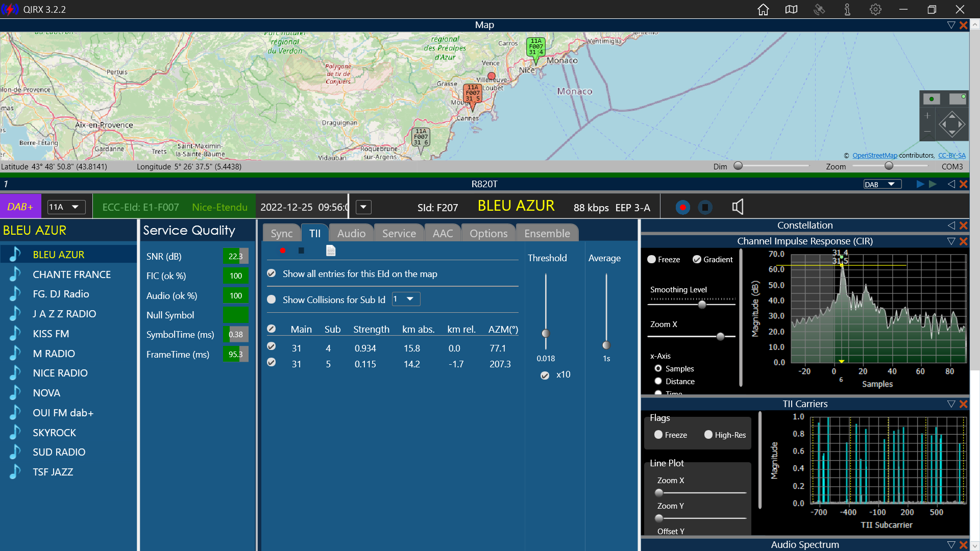Select Distance for CIR x-Axis
Image resolution: width=980 pixels, height=551 pixels.
(658, 381)
